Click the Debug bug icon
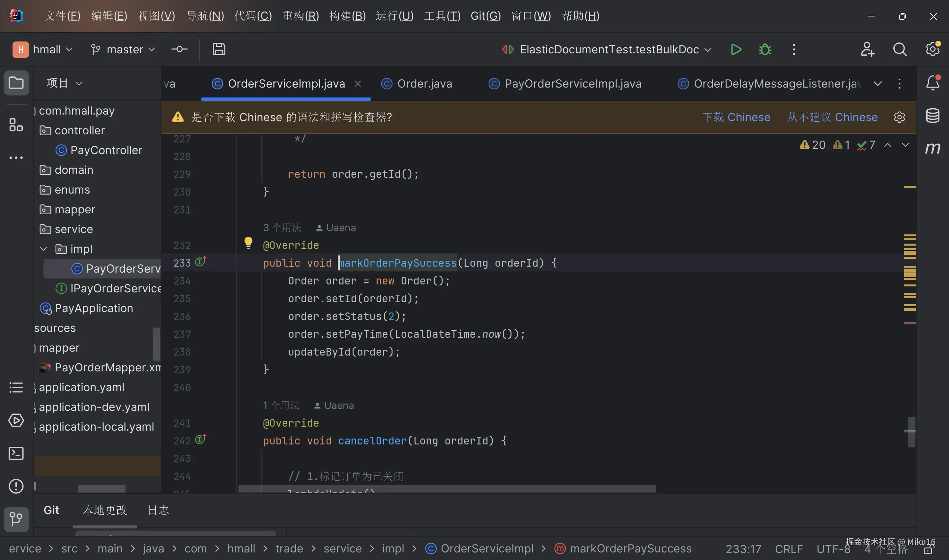Screen dimensions: 949x560 tap(765, 49)
